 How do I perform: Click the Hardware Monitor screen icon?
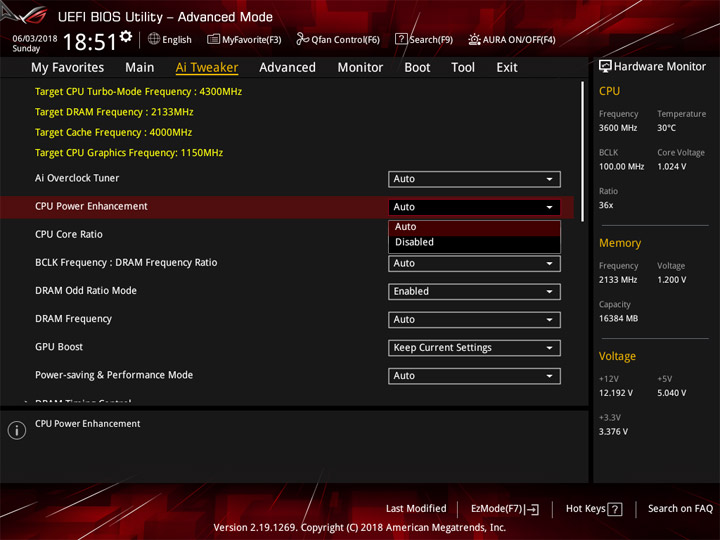point(605,66)
